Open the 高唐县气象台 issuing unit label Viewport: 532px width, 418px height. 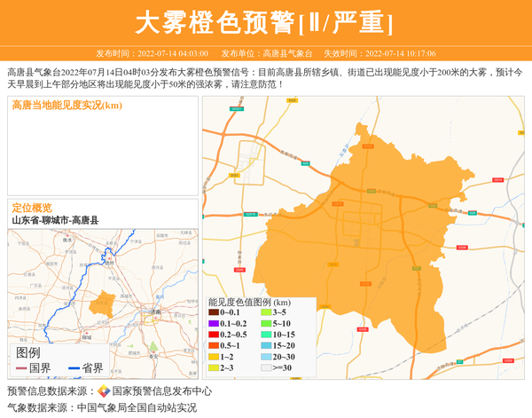coord(267,53)
